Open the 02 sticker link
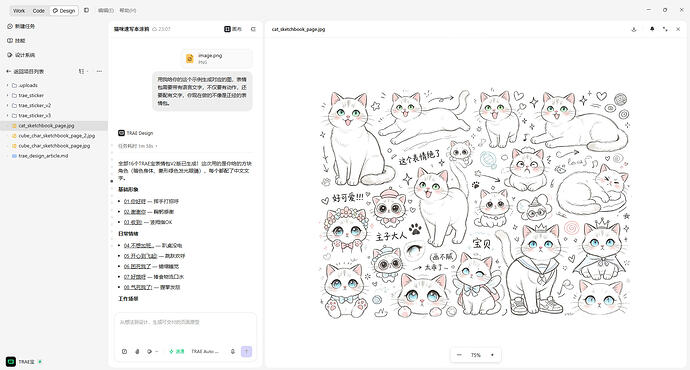 (x=135, y=212)
